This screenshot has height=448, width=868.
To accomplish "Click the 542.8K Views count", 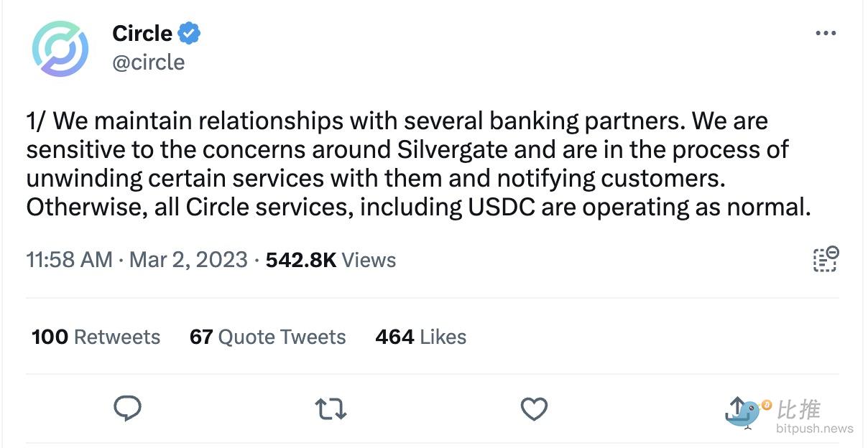I will 331,259.
